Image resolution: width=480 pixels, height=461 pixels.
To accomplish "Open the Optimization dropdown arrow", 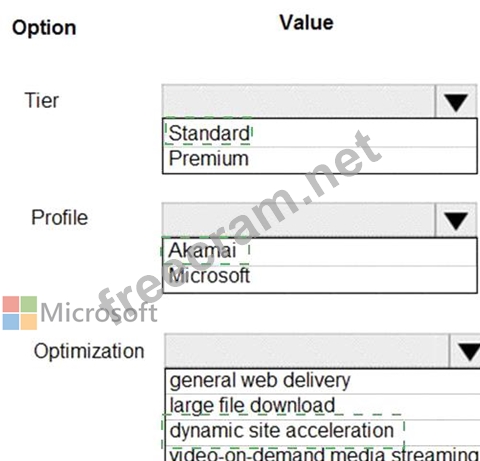I will [465, 351].
